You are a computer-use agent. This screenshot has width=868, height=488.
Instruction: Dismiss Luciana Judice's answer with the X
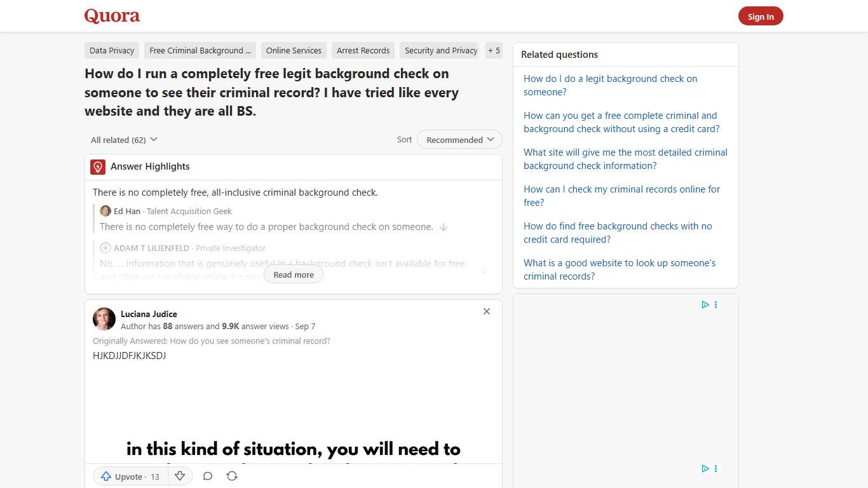[487, 311]
